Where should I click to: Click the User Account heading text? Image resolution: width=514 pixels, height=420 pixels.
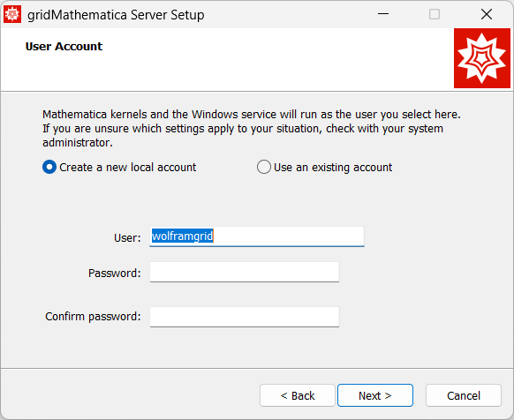tap(64, 47)
